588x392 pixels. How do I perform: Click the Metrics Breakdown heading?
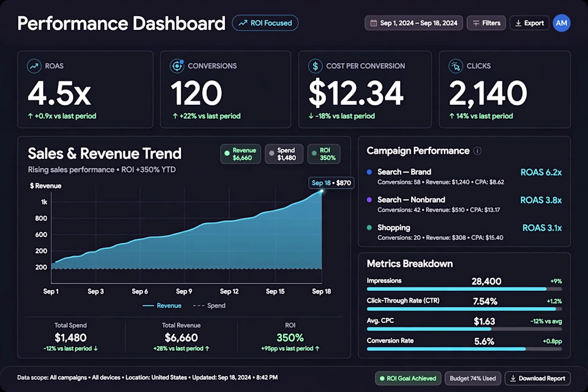[x=409, y=264]
